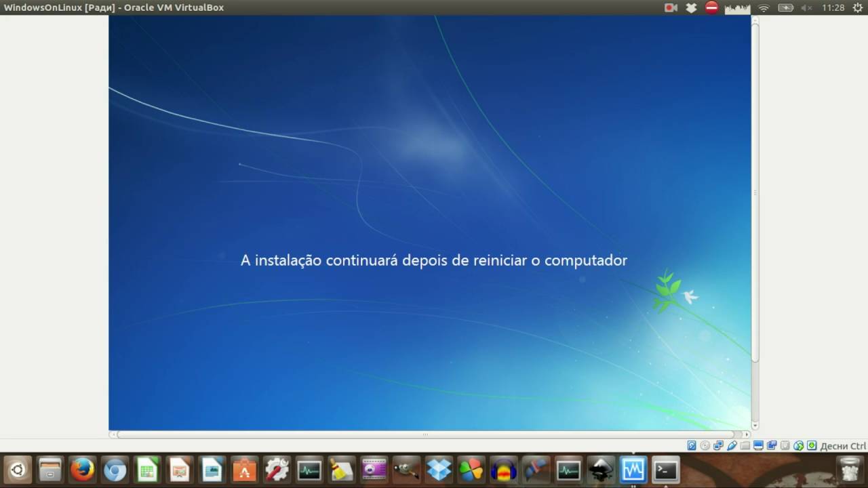
Task: Open the Wi-Fi network menu
Action: (764, 7)
